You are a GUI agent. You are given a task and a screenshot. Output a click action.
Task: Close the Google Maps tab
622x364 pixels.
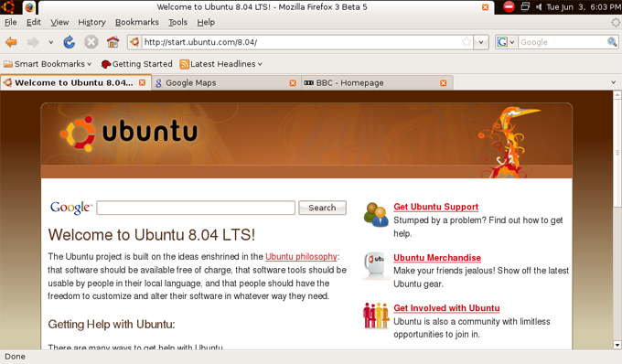pyautogui.click(x=293, y=83)
